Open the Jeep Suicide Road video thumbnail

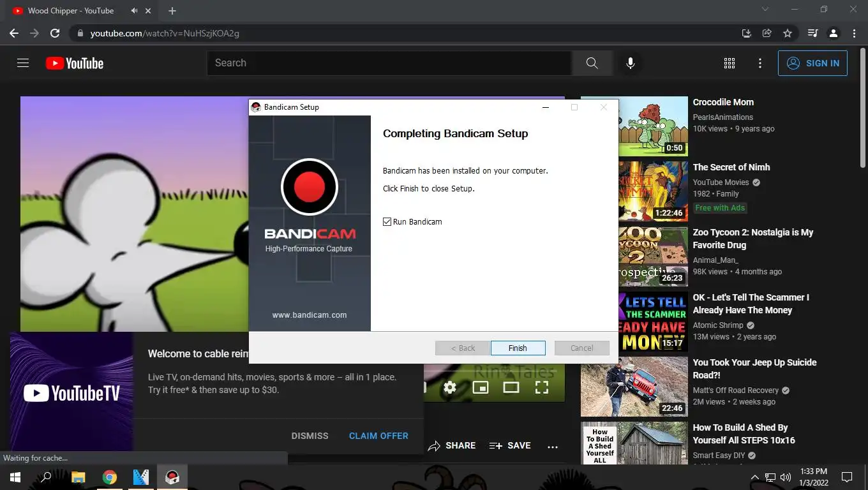[634, 387]
